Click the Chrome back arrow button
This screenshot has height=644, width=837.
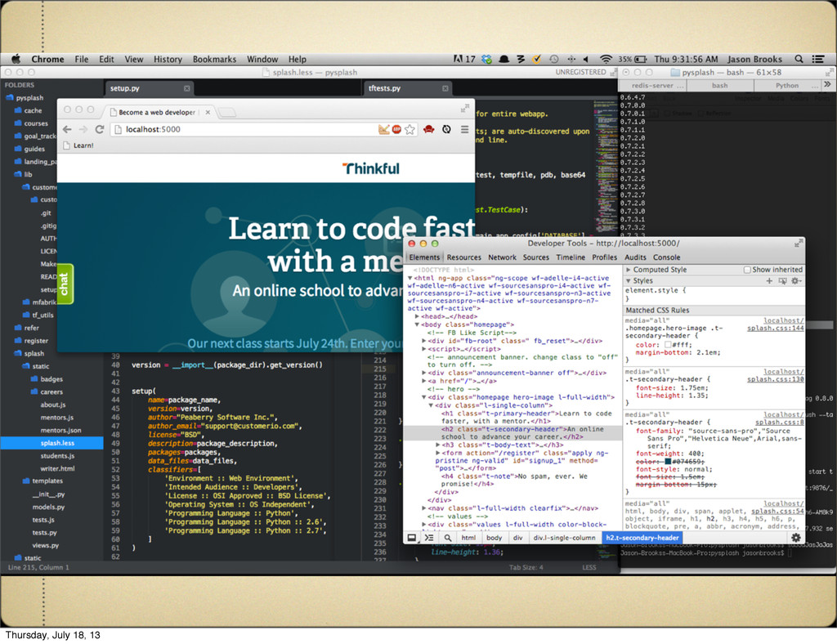(67, 129)
